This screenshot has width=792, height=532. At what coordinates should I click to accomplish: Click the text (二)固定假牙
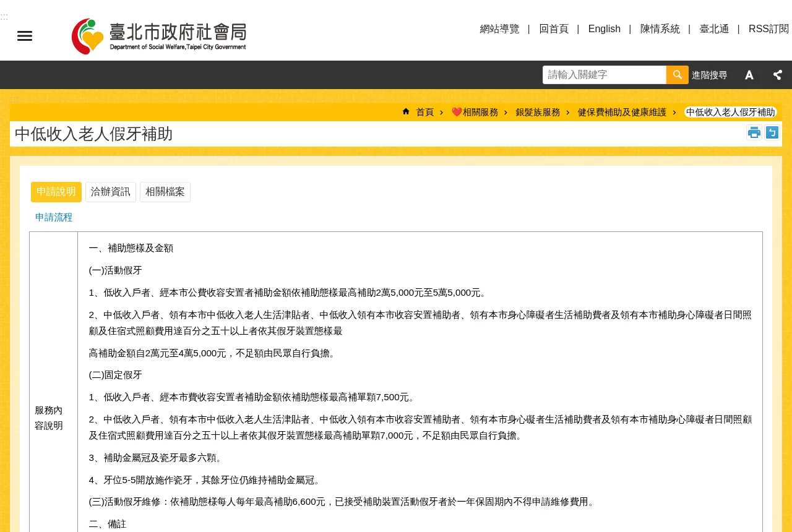pos(116,375)
